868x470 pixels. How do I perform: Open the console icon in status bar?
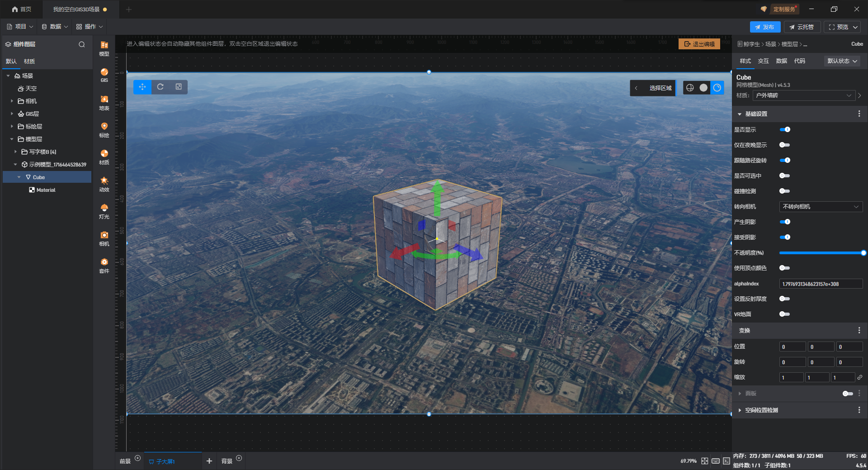(726, 461)
